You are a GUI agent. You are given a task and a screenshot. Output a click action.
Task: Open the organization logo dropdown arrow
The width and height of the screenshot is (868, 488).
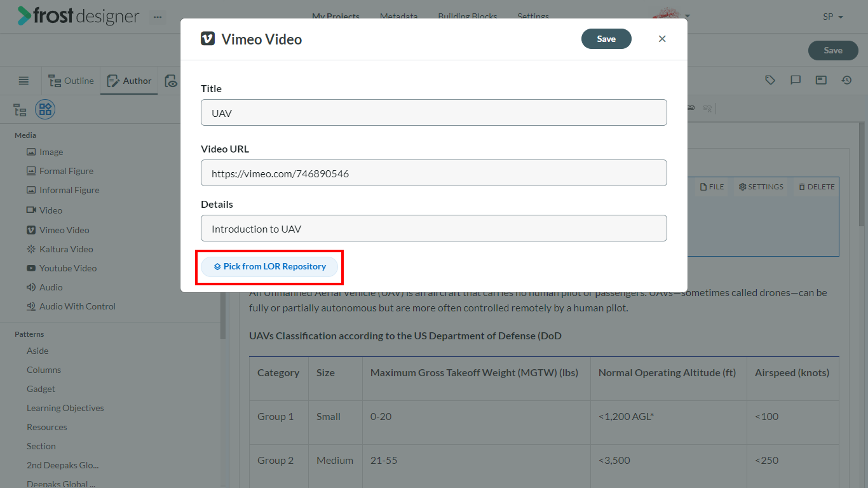tap(688, 17)
